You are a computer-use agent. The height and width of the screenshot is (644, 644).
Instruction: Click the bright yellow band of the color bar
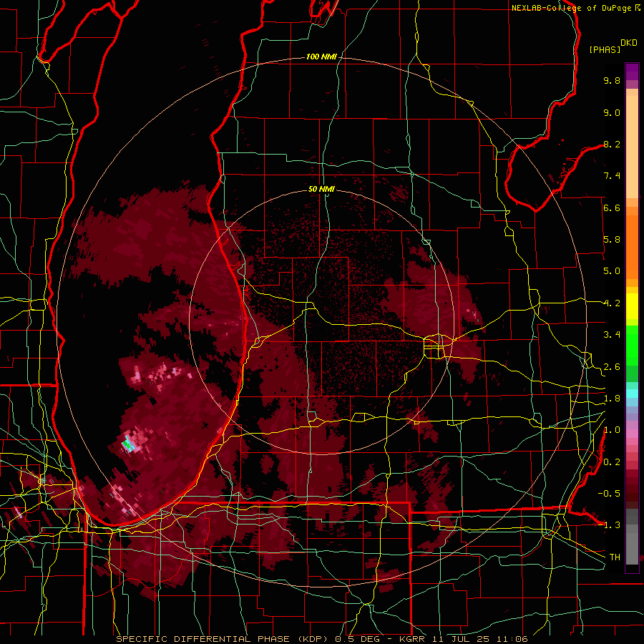tap(632, 306)
